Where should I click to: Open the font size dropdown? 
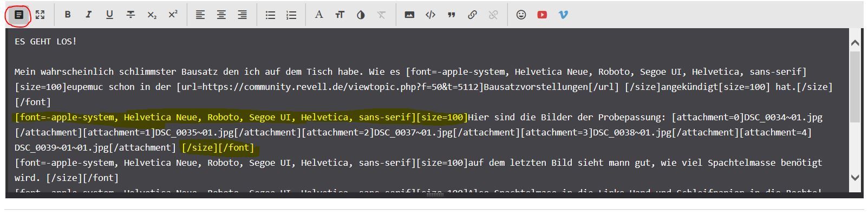click(x=340, y=15)
